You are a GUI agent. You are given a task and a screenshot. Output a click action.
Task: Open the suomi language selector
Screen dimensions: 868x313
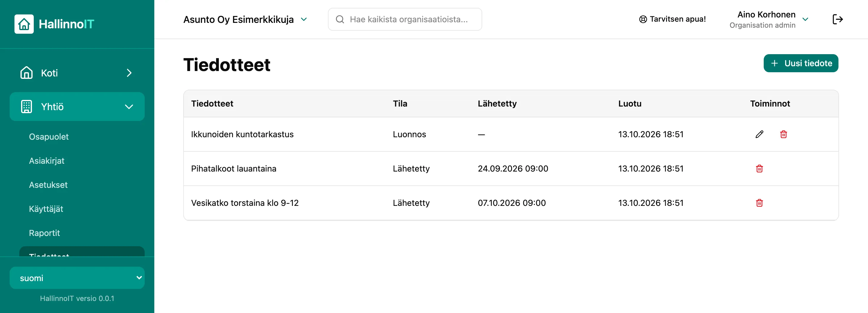[x=77, y=278]
